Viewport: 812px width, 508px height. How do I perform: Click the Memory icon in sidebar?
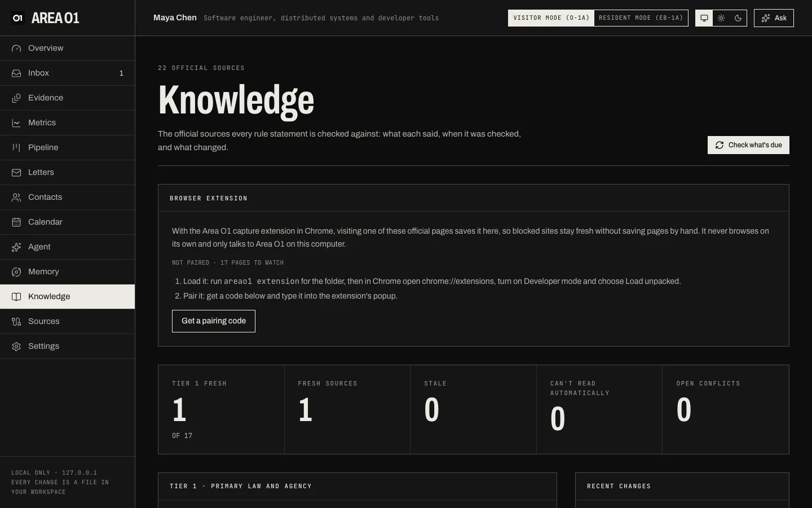(16, 272)
